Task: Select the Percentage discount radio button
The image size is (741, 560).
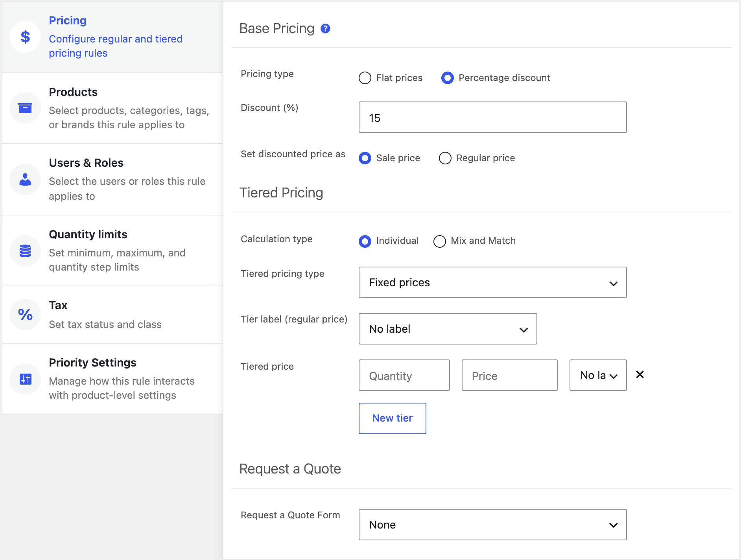Action: [448, 78]
